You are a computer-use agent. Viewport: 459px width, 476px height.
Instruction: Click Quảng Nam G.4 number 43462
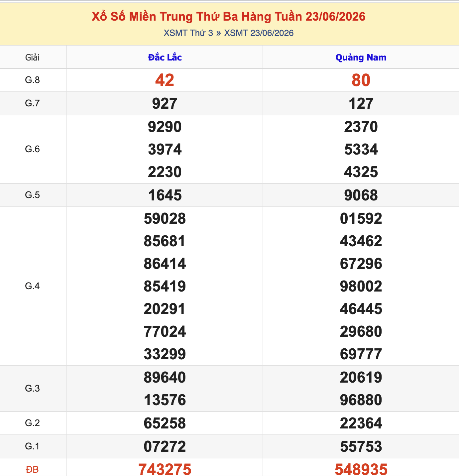[361, 241]
